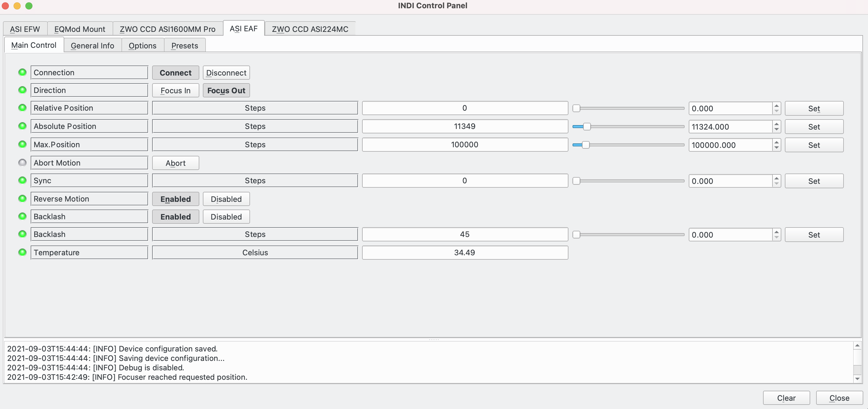The height and width of the screenshot is (409, 868).
Task: Choose Focus Out direction
Action: pyautogui.click(x=226, y=90)
